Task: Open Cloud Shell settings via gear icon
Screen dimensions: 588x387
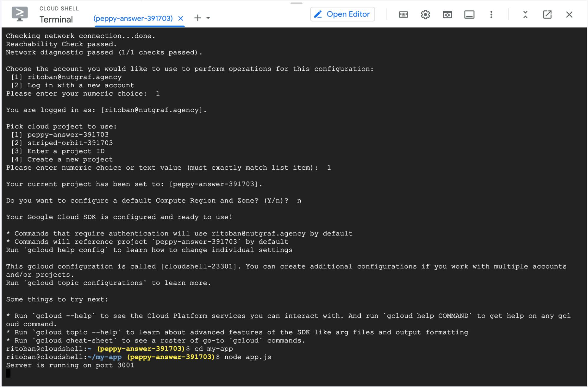Action: (425, 14)
